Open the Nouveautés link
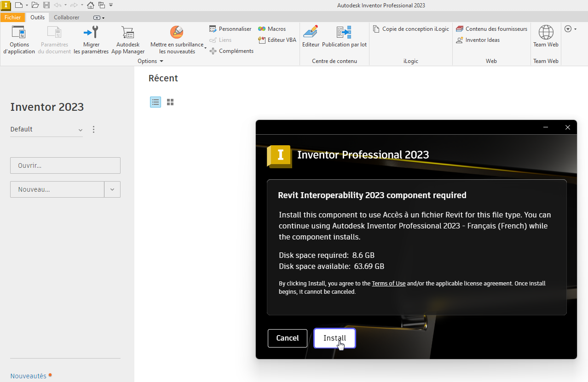The width and height of the screenshot is (588, 382). [x=29, y=376]
